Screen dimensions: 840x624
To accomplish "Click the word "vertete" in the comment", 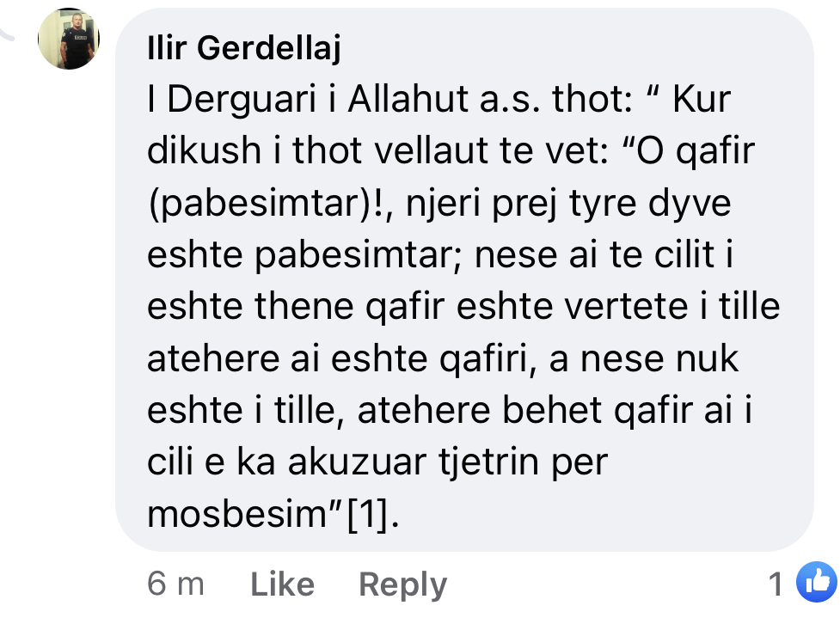I will (632, 307).
